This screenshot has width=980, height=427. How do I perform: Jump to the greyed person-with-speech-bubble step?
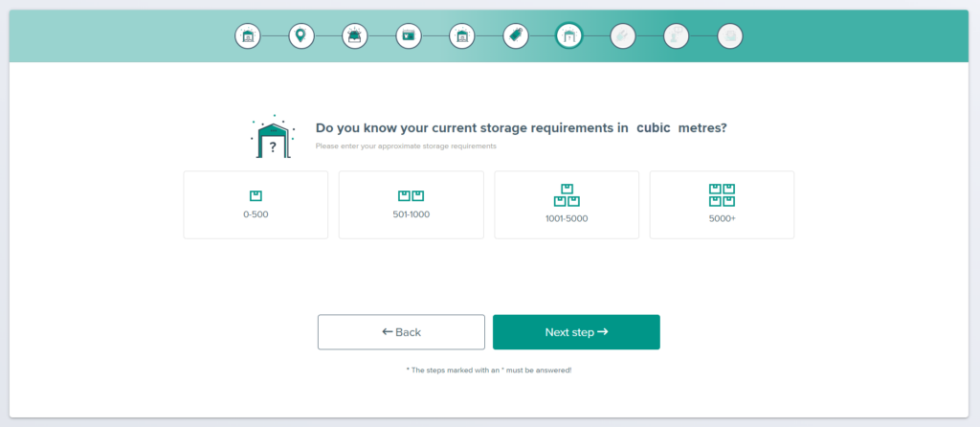(x=677, y=35)
